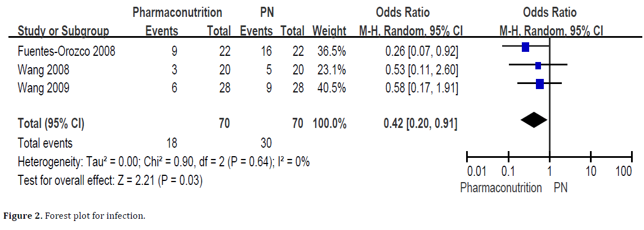644x230 pixels.
Task: Click the Heterogeneity statistics line
Action: tap(163, 162)
